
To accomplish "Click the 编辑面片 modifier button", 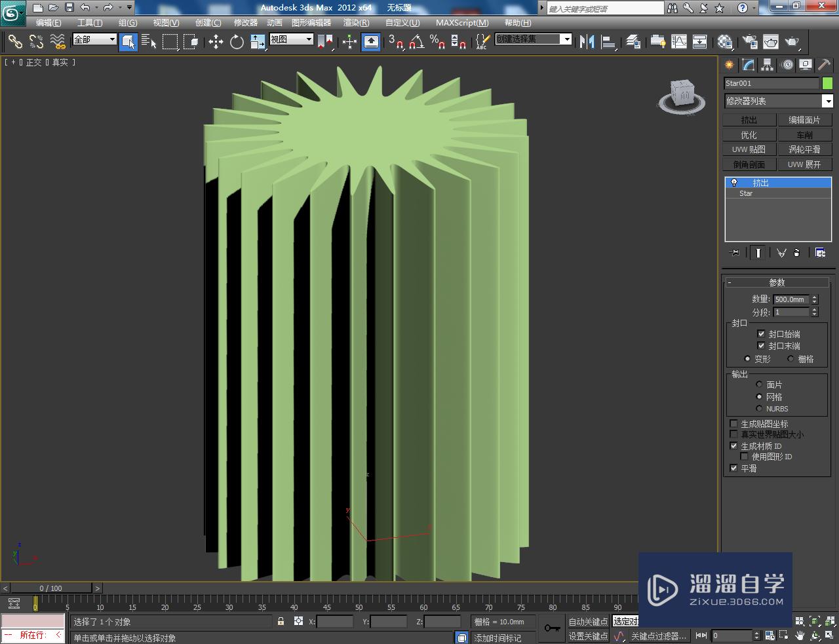I will (x=804, y=120).
